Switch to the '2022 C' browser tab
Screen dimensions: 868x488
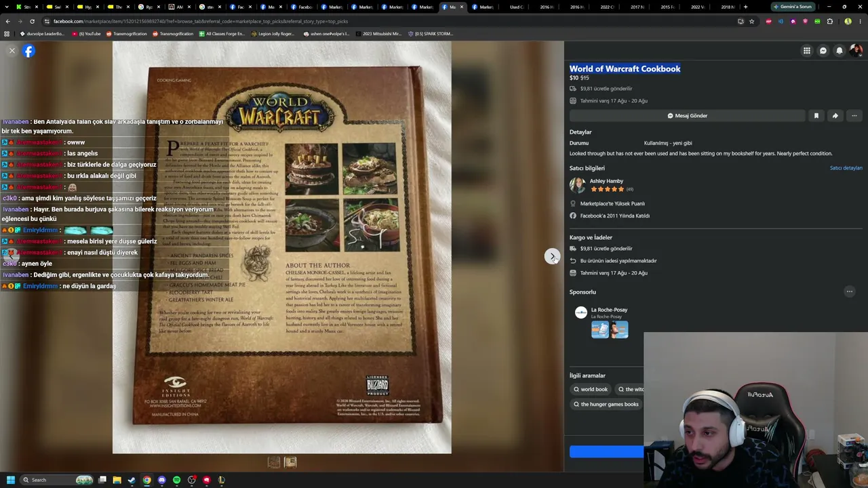[x=607, y=7]
